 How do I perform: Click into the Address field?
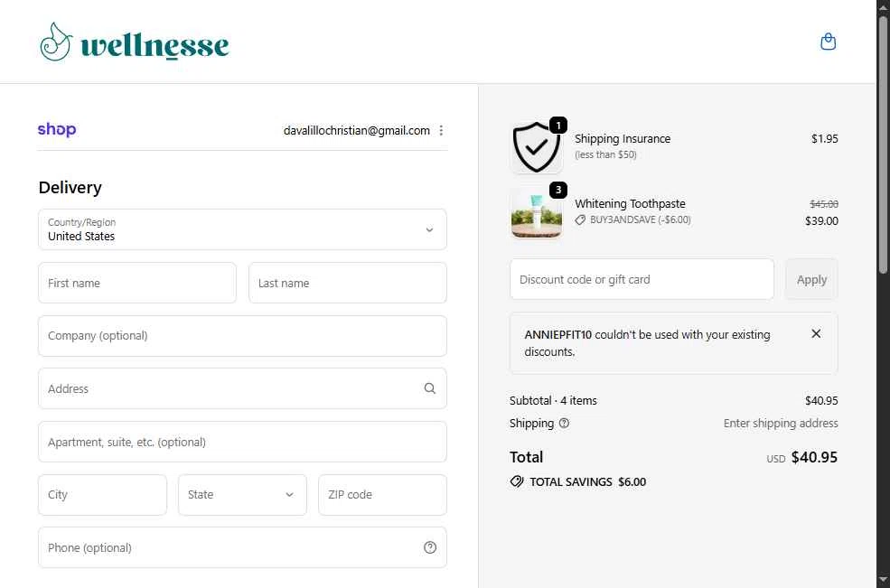[x=242, y=388]
